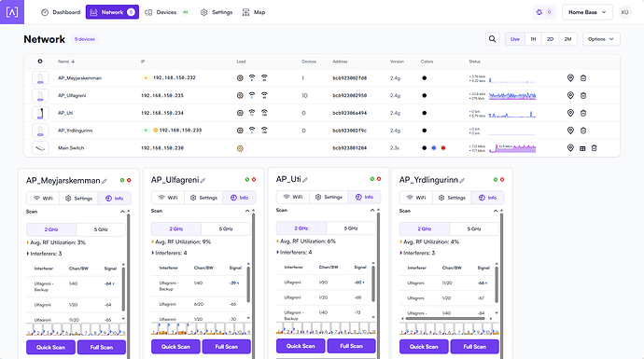Sort table by Name column
644x359 pixels.
(x=66, y=62)
